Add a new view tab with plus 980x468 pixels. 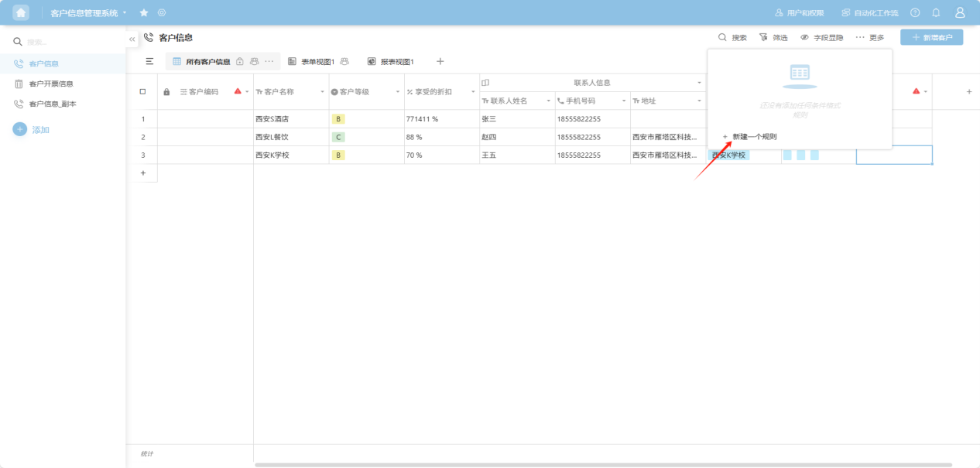coord(440,62)
